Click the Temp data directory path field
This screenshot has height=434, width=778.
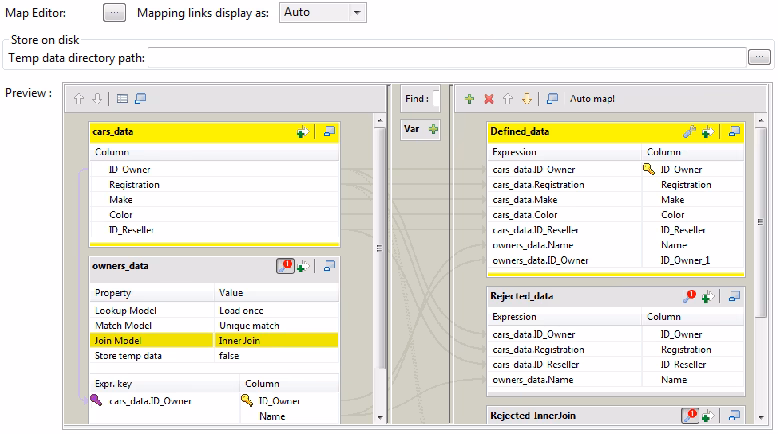click(447, 58)
